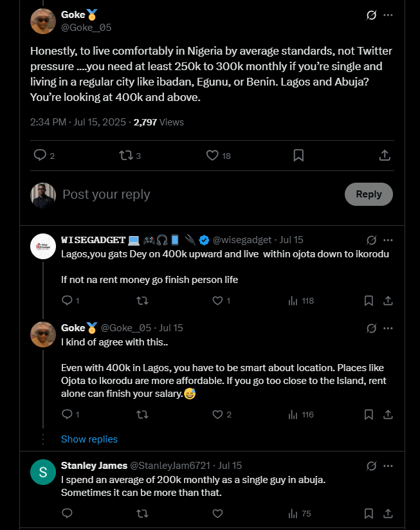Open the more options menu on Stanley James's reply

(x=388, y=464)
